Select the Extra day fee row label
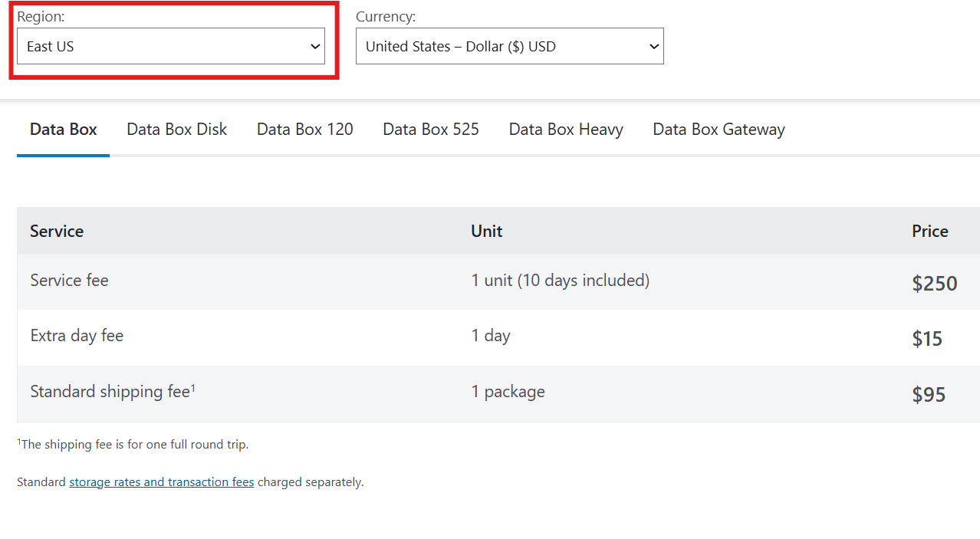Image resolution: width=980 pixels, height=539 pixels. pyautogui.click(x=77, y=336)
